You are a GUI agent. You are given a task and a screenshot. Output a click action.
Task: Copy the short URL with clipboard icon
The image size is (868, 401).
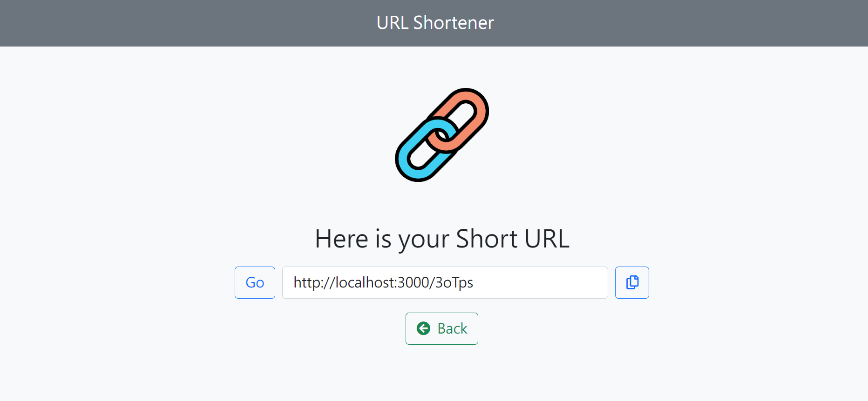pos(632,282)
